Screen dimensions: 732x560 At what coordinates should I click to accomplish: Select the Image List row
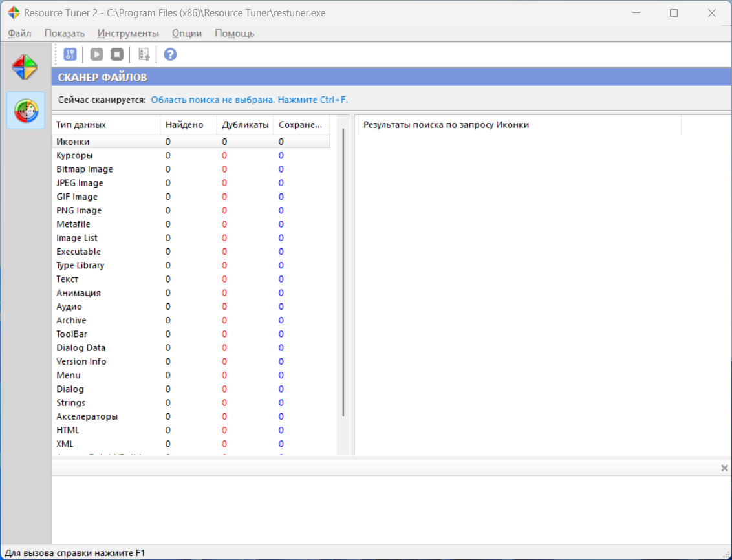191,238
